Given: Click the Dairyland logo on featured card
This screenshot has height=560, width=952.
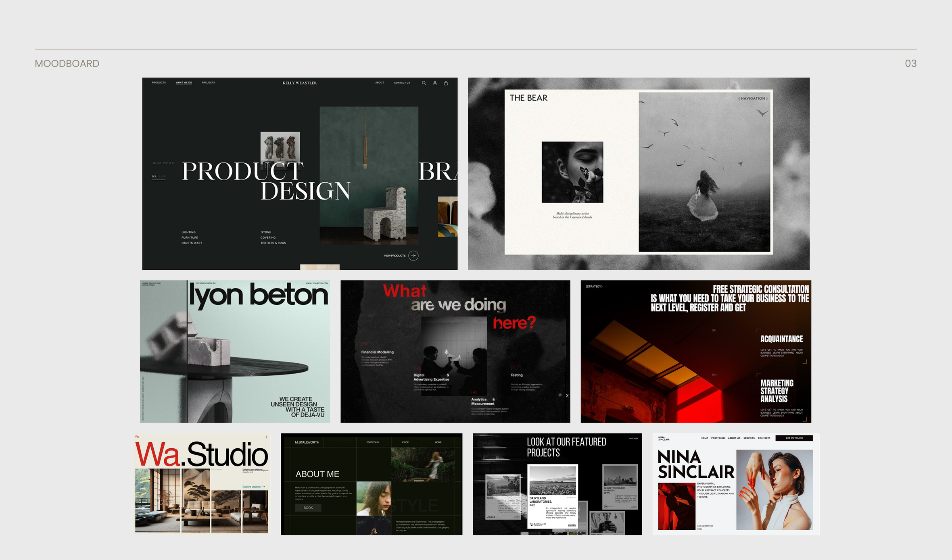Looking at the screenshot, I should click(538, 525).
